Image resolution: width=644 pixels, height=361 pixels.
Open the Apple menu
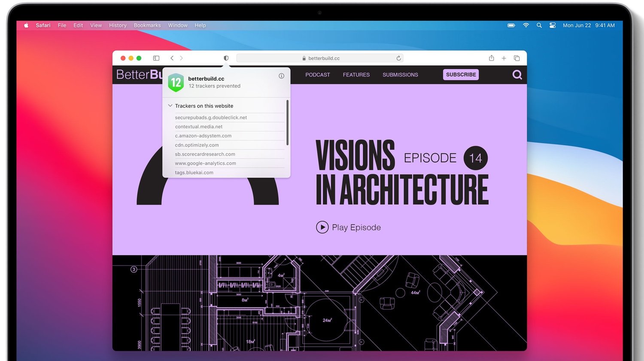[x=26, y=25]
